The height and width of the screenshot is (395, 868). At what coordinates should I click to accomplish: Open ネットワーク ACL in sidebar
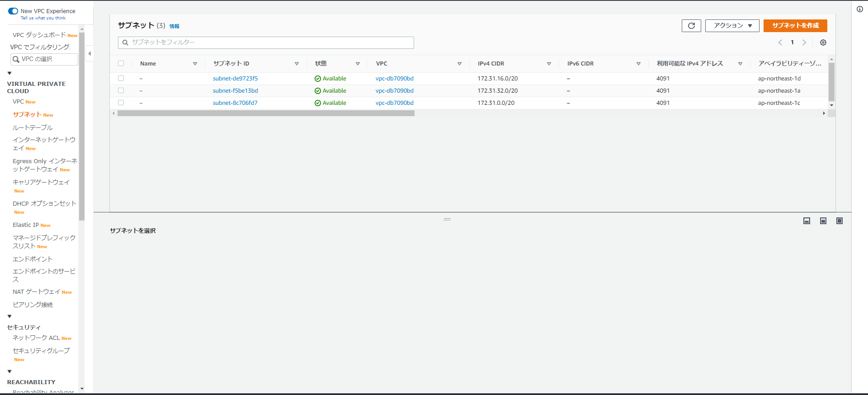click(x=36, y=338)
